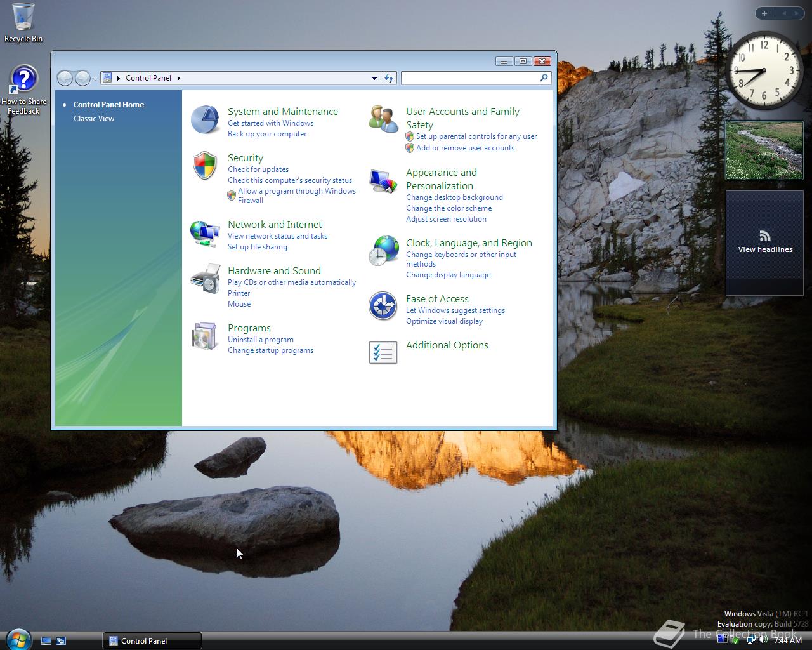Open How to Share Feedback shortcut

click(23, 90)
